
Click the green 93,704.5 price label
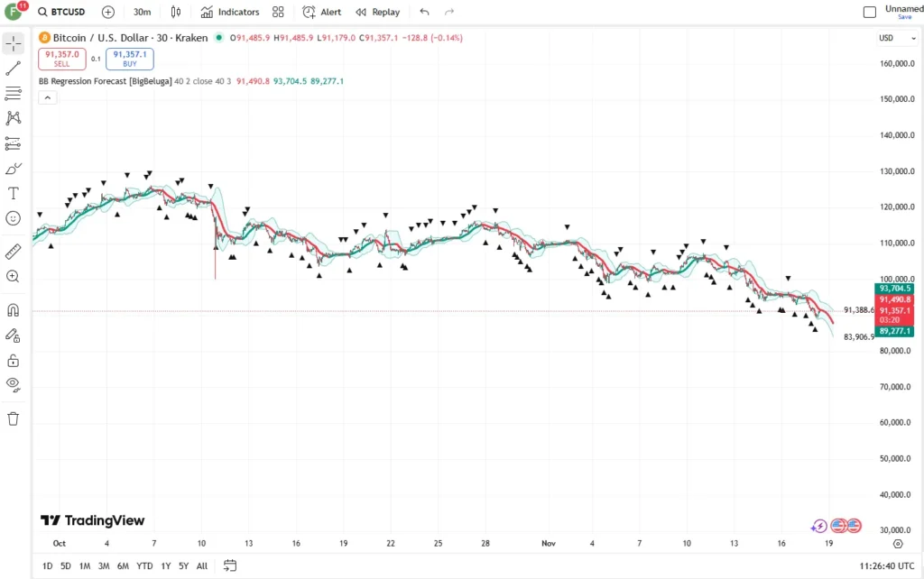pyautogui.click(x=894, y=289)
